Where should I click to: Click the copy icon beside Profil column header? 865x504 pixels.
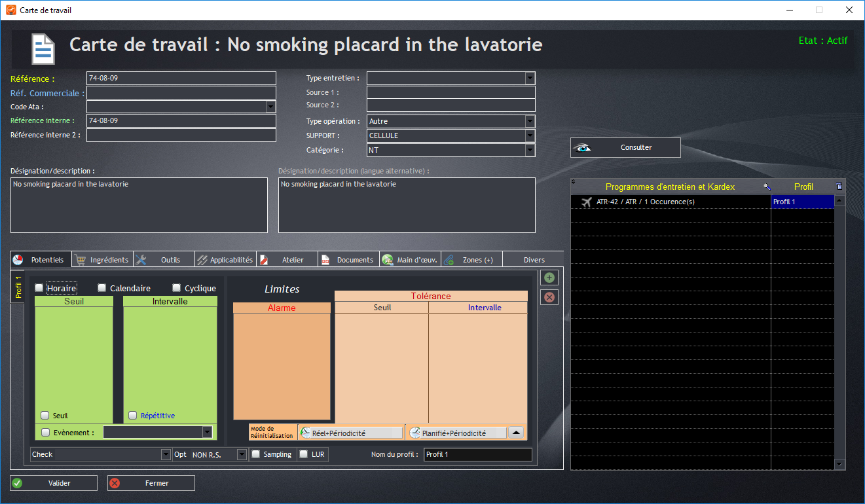(839, 187)
